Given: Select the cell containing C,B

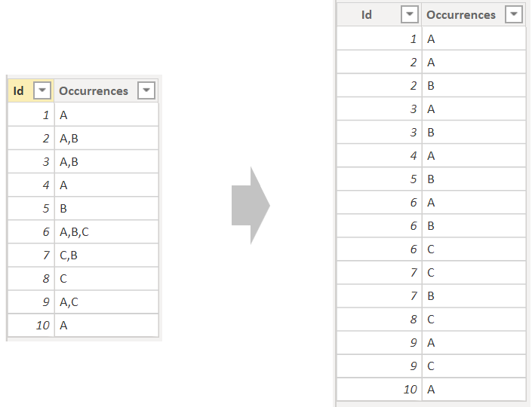Looking at the screenshot, I should click(x=106, y=256).
